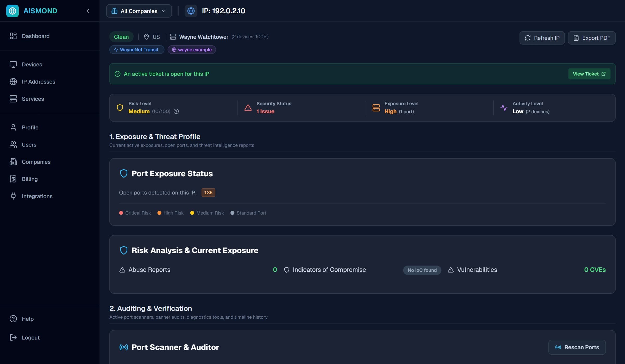Viewport: 625px width, 364px height.
Task: Click the yellow Medium Risk legend dot
Action: click(192, 213)
